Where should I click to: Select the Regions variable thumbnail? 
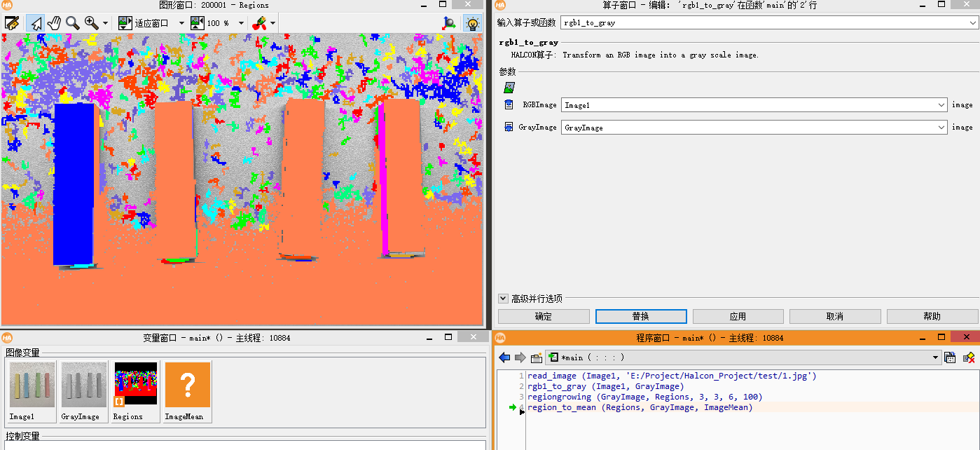point(136,391)
